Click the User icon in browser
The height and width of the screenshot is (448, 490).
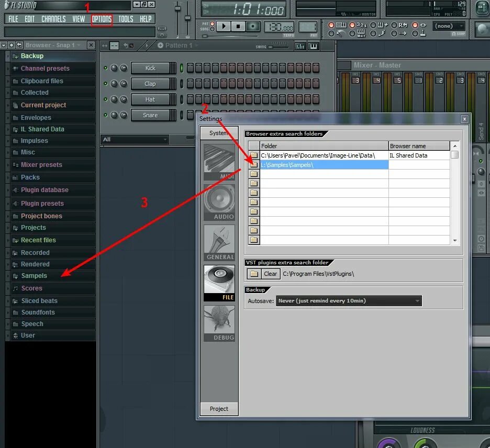15,335
